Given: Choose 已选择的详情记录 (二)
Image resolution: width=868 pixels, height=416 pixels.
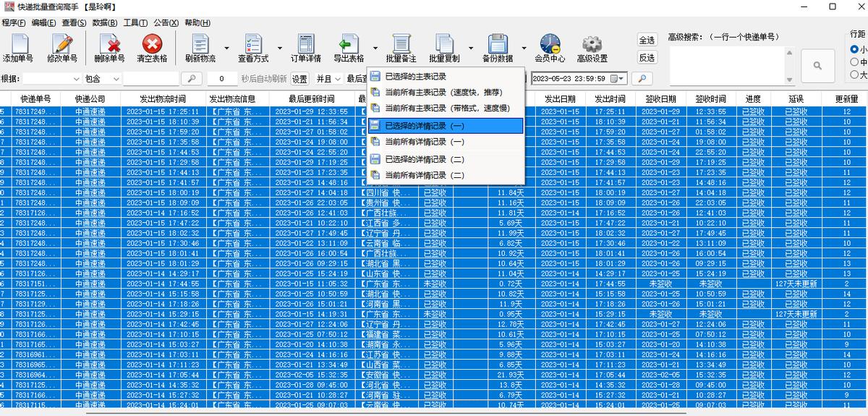Looking at the screenshot, I should click(445, 159).
